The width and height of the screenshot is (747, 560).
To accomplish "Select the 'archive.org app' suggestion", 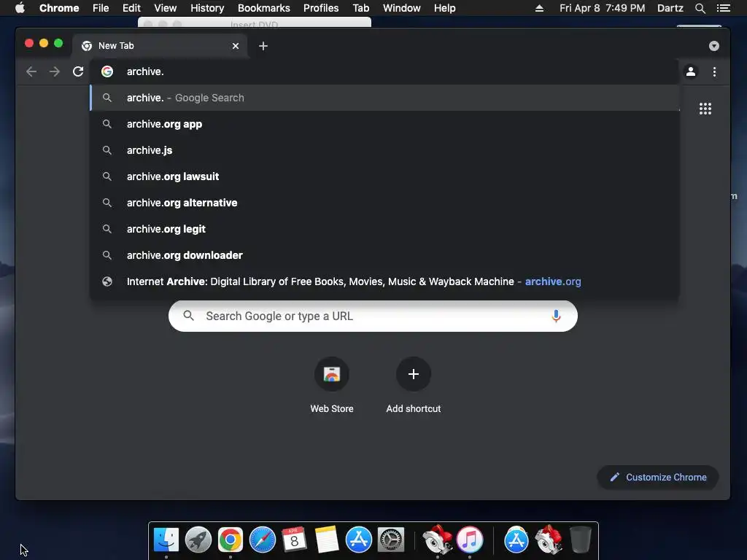I will [x=385, y=124].
